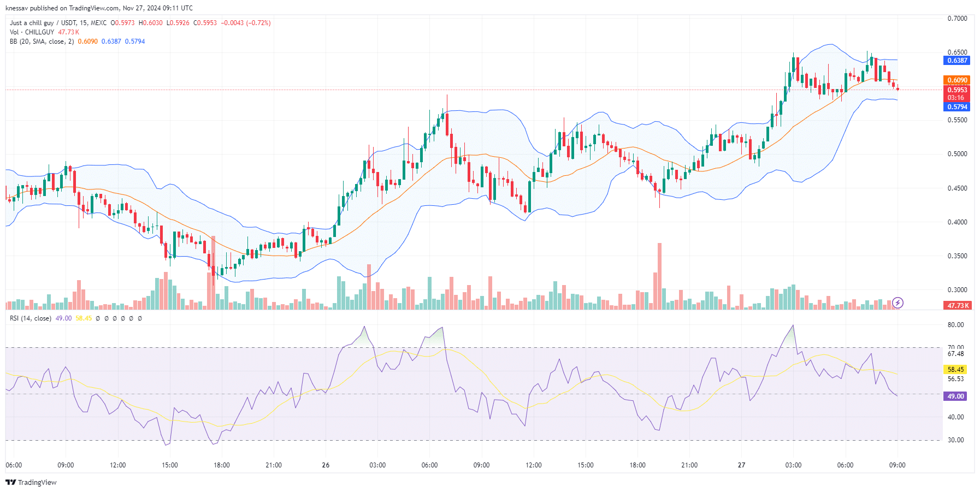The width and height of the screenshot is (980, 492).
Task: Click the -0.0043 (-0.72%) change value
Action: coord(246,23)
